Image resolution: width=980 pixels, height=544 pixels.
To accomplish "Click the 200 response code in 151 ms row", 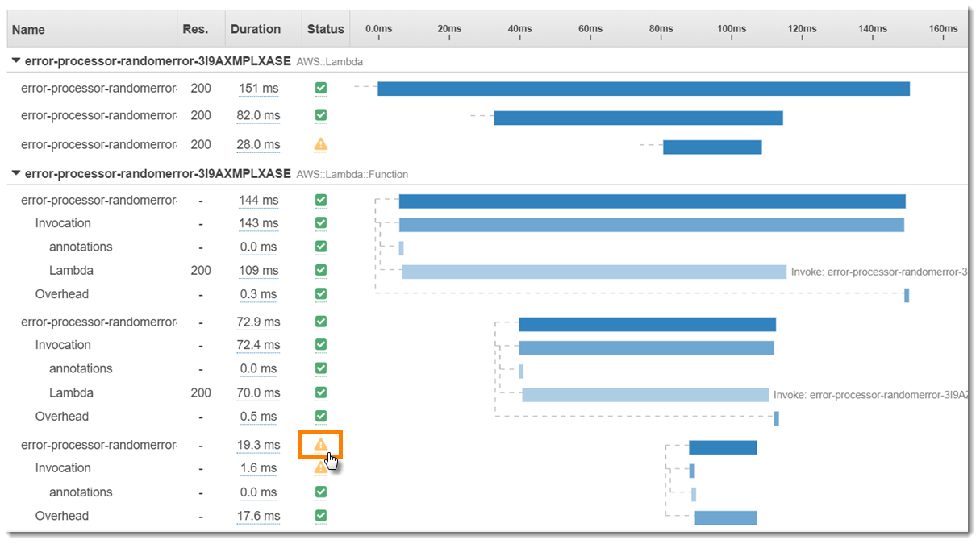I will coord(201,88).
